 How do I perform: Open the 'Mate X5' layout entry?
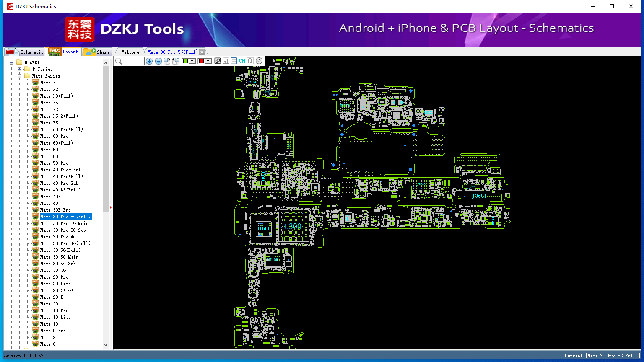click(49, 103)
